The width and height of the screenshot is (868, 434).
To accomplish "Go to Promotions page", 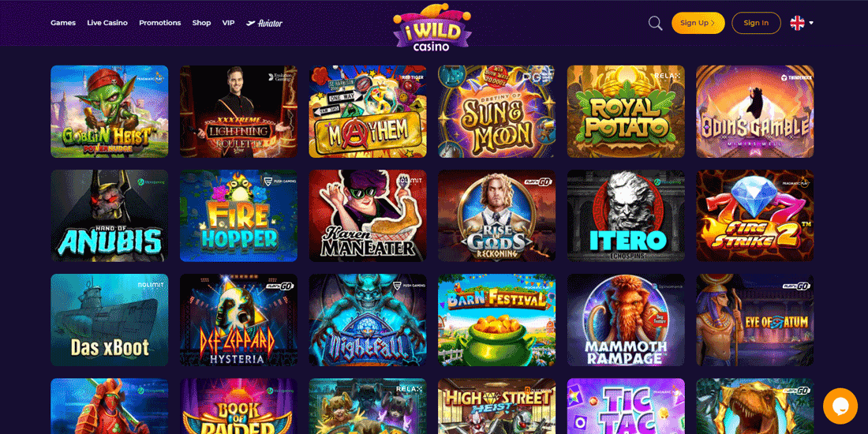I will click(160, 23).
